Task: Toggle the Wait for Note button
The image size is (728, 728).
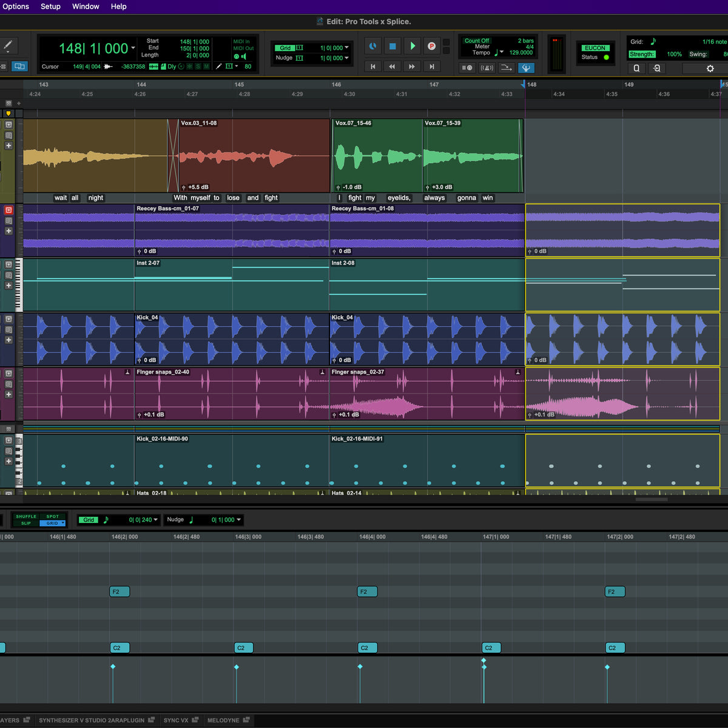Action: (x=467, y=67)
